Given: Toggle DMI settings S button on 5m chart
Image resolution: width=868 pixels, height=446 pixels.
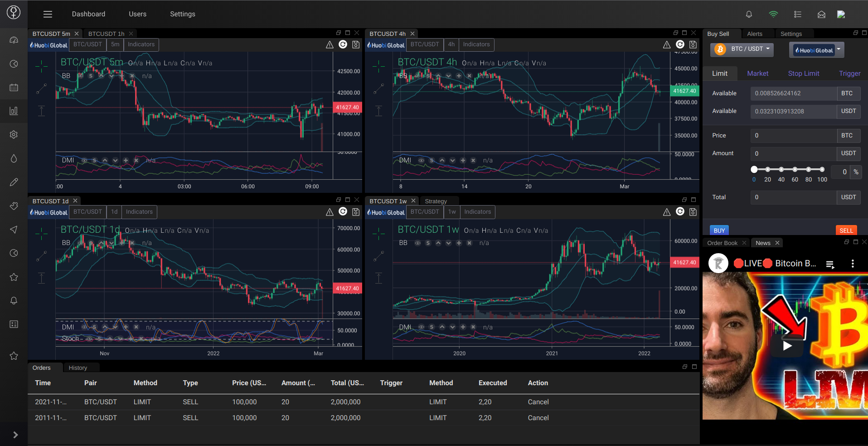Looking at the screenshot, I should point(94,161).
